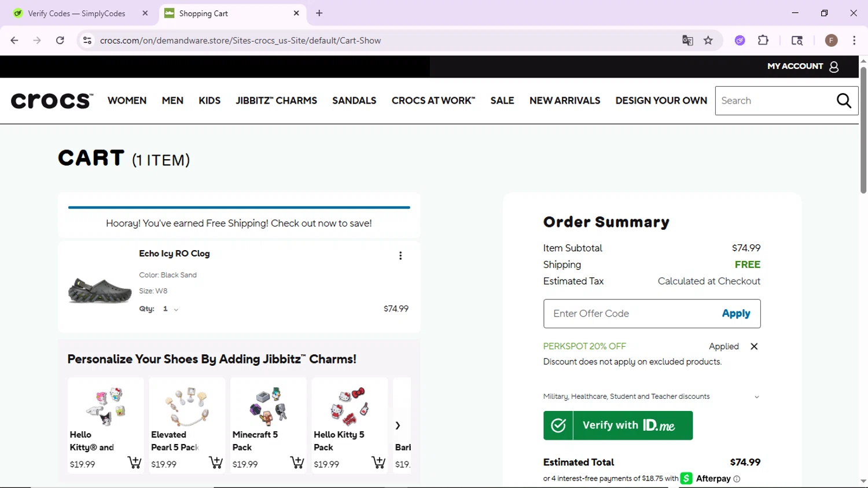Viewport: 868px width, 488px height.
Task: Click the free shipping progress bar
Action: click(x=239, y=207)
